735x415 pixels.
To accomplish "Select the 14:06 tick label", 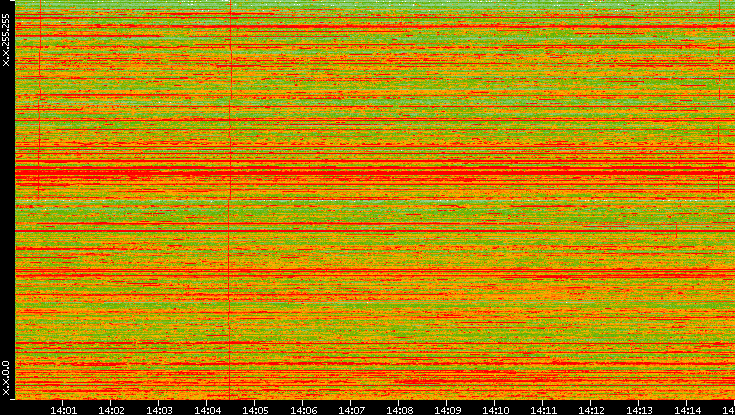I will pyautogui.click(x=303, y=410).
